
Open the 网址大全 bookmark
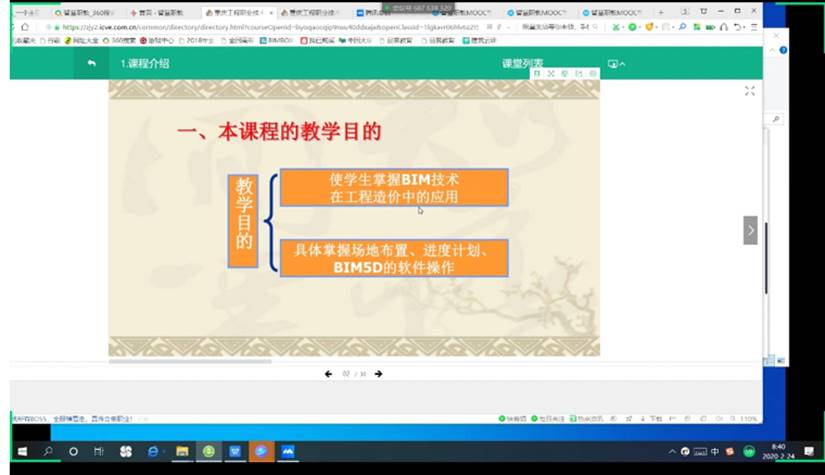(x=82, y=41)
